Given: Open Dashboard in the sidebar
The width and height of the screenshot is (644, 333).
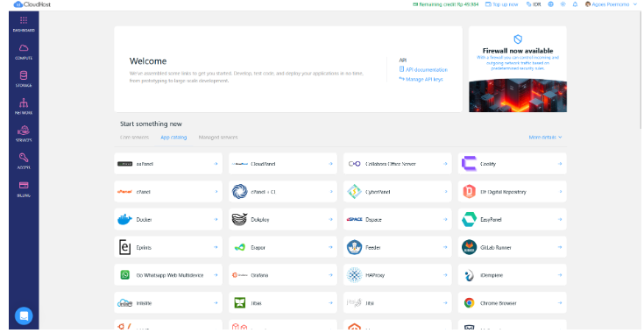Looking at the screenshot, I should [24, 25].
